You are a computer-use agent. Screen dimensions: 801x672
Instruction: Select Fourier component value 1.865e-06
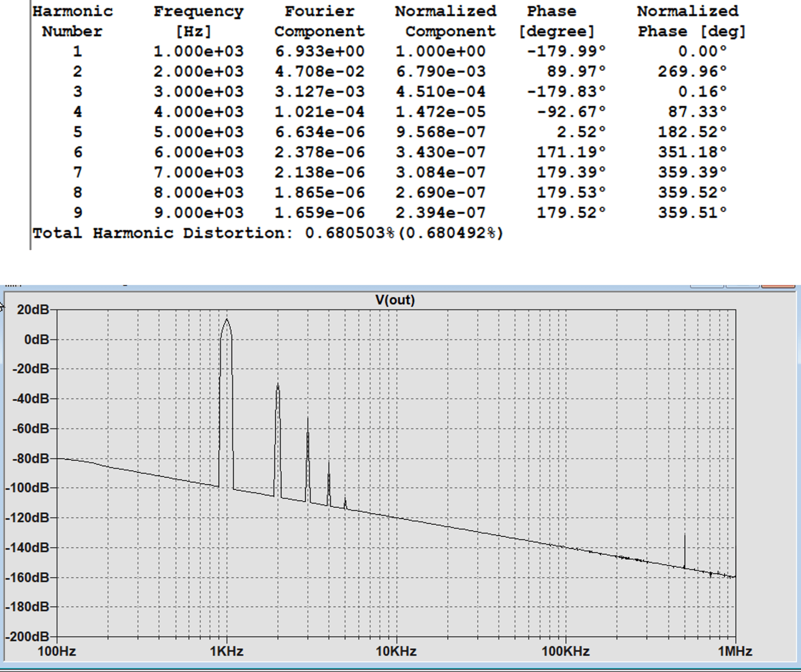point(320,192)
